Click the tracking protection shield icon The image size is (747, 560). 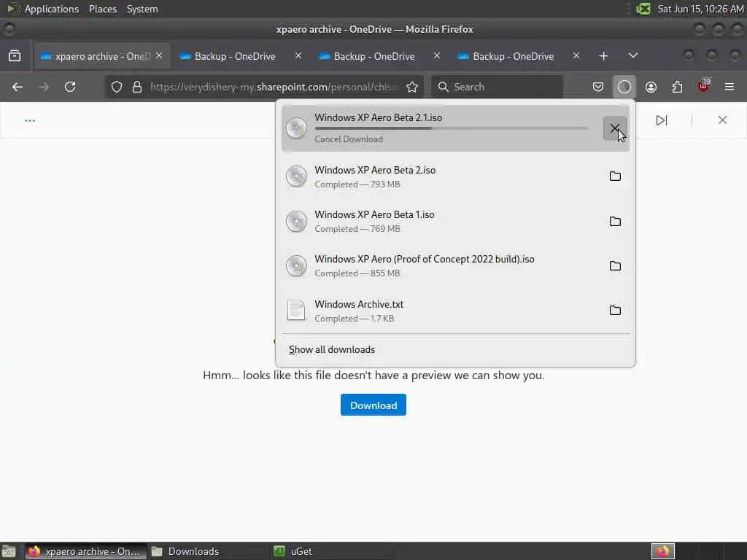(116, 87)
